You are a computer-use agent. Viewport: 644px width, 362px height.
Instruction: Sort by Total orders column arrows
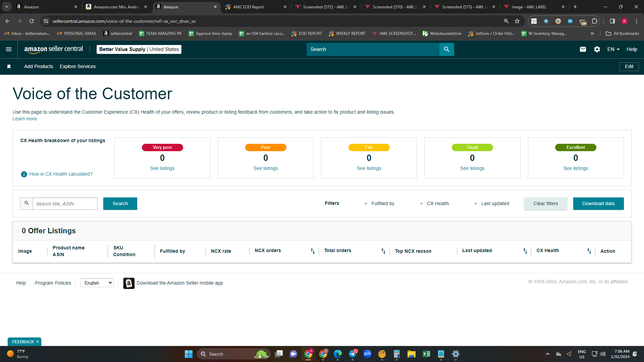pyautogui.click(x=383, y=251)
